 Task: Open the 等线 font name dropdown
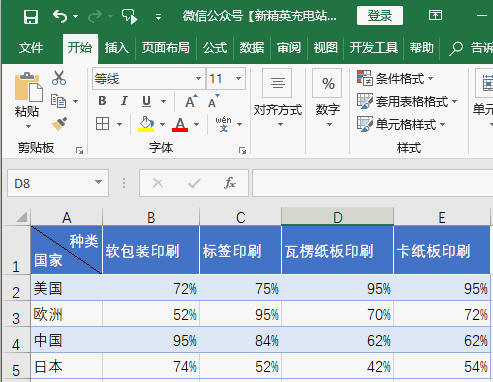(199, 79)
